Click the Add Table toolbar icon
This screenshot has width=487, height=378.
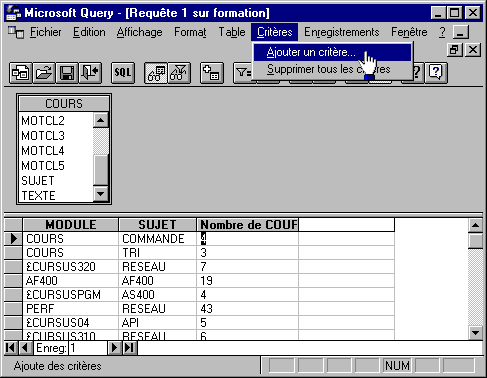(212, 72)
